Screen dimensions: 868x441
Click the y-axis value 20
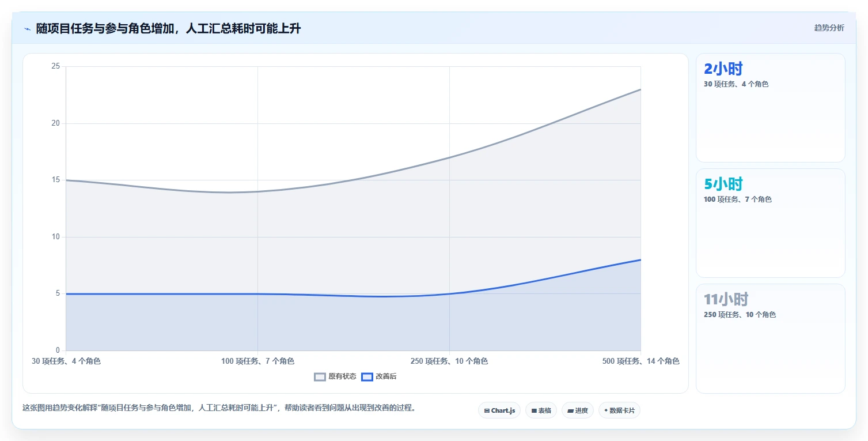(x=56, y=123)
